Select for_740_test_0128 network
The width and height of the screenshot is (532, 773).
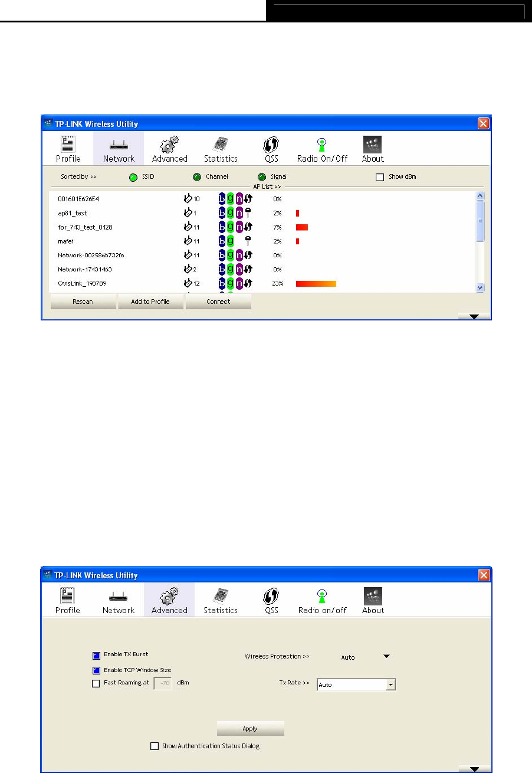[x=262, y=227]
